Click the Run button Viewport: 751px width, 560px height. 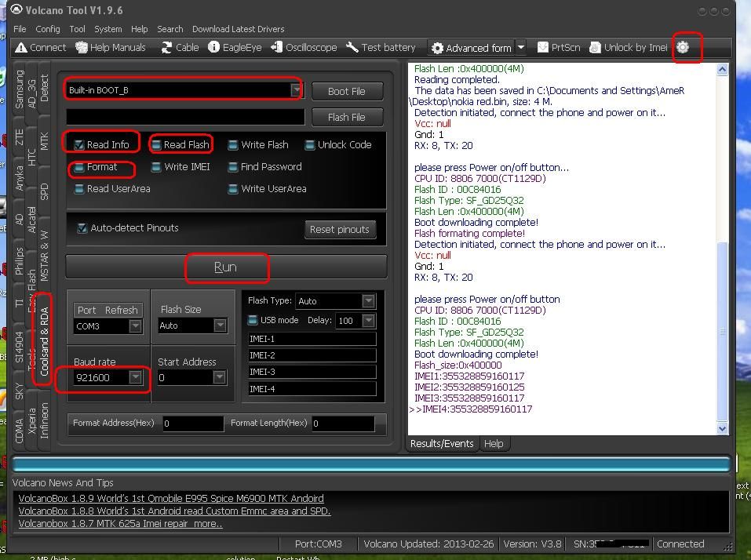[x=225, y=267]
